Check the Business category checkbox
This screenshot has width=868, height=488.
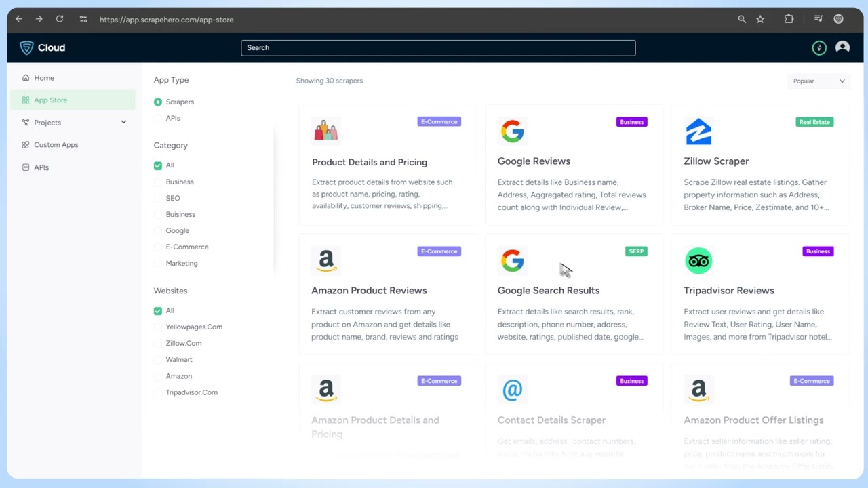(158, 182)
